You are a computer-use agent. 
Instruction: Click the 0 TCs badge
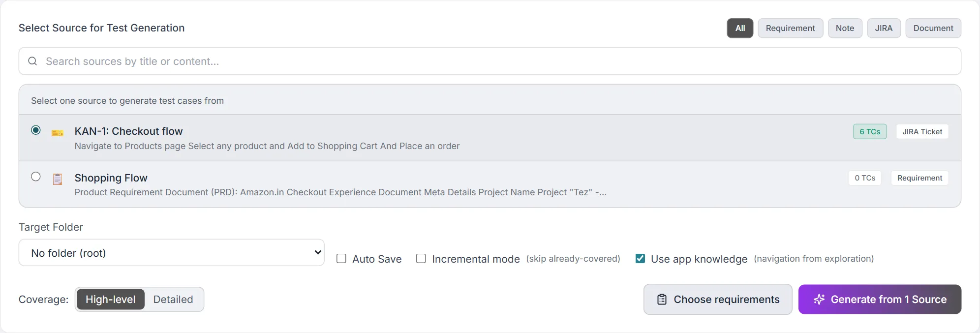[x=865, y=178]
